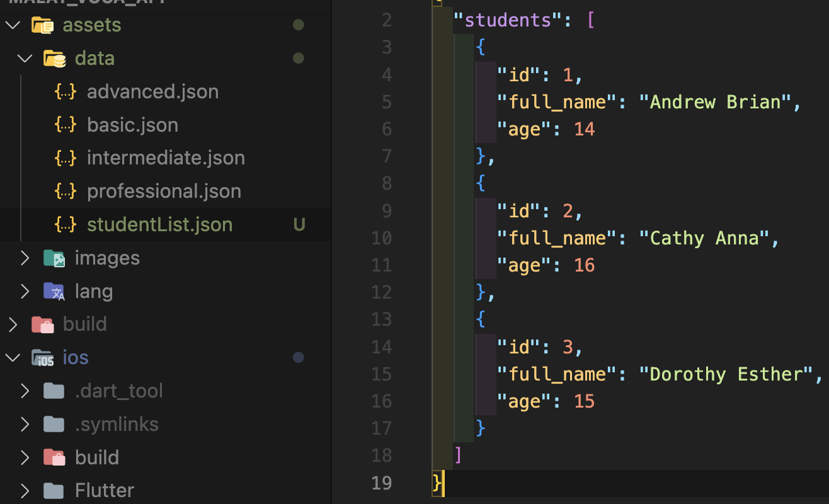The width and height of the screenshot is (829, 504).
Task: Click the "Dorothy Esther" string value
Action: click(x=726, y=374)
